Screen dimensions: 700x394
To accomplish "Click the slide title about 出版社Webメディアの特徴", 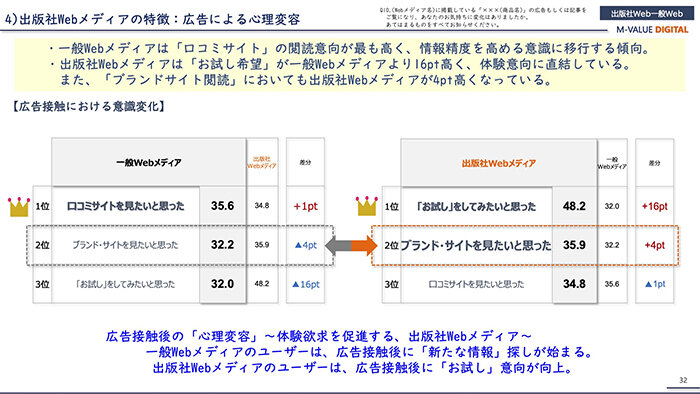I will click(153, 19).
